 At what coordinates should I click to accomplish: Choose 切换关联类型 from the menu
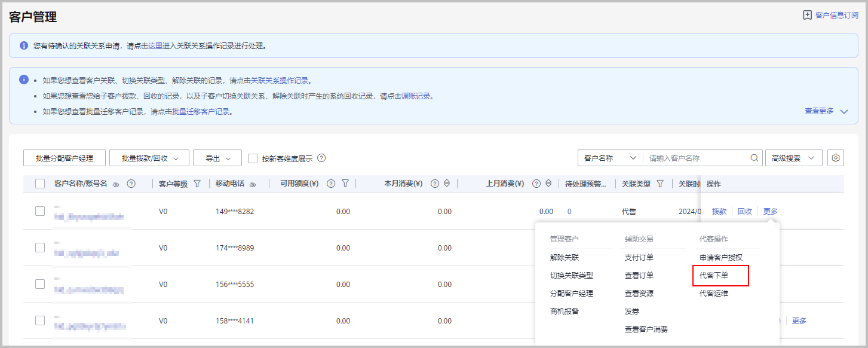click(572, 276)
